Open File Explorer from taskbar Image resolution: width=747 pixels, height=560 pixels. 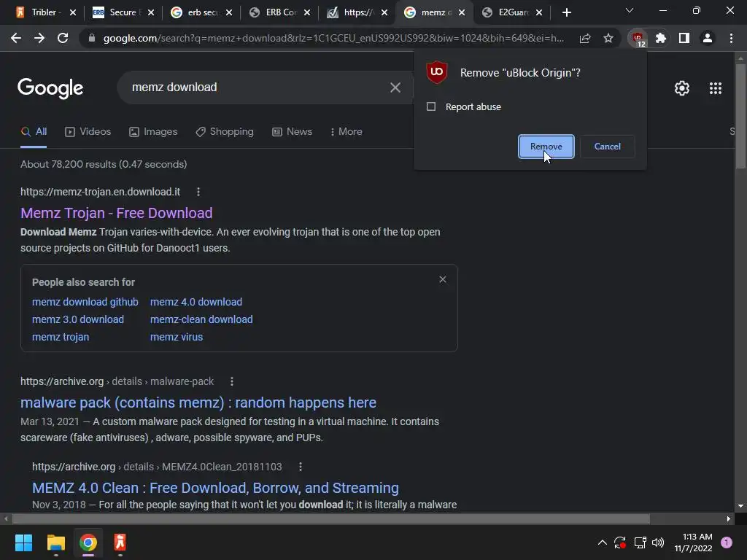55,542
